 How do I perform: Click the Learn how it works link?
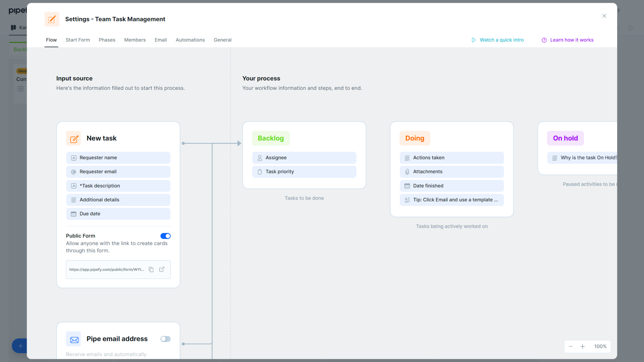tap(571, 40)
